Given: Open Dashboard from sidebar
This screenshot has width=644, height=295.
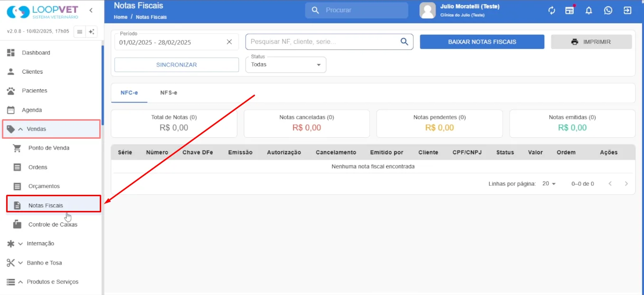Looking at the screenshot, I should coord(51,53).
